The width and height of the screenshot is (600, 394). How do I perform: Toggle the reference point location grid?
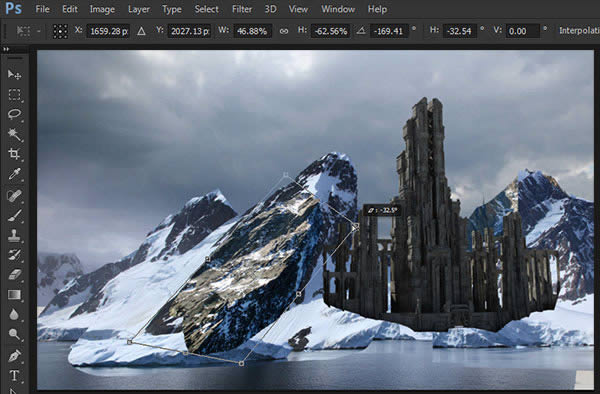coord(60,31)
